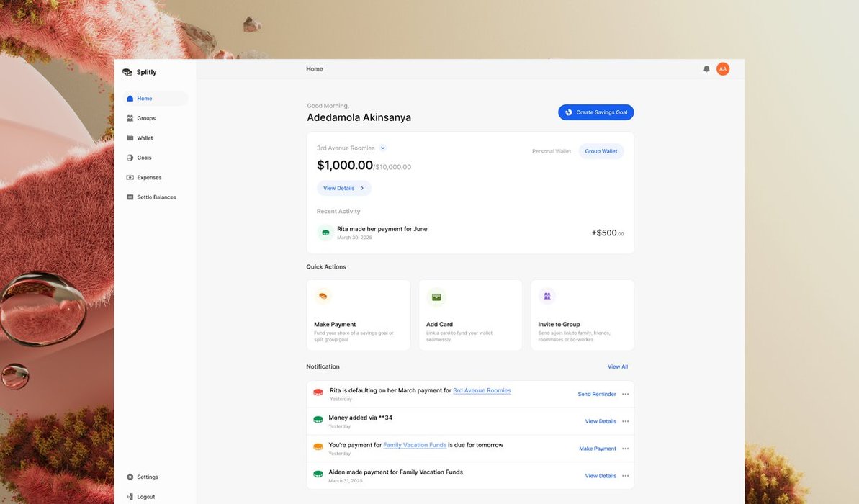Click the Splitly logo icon
859x504 pixels.
pyautogui.click(x=127, y=72)
